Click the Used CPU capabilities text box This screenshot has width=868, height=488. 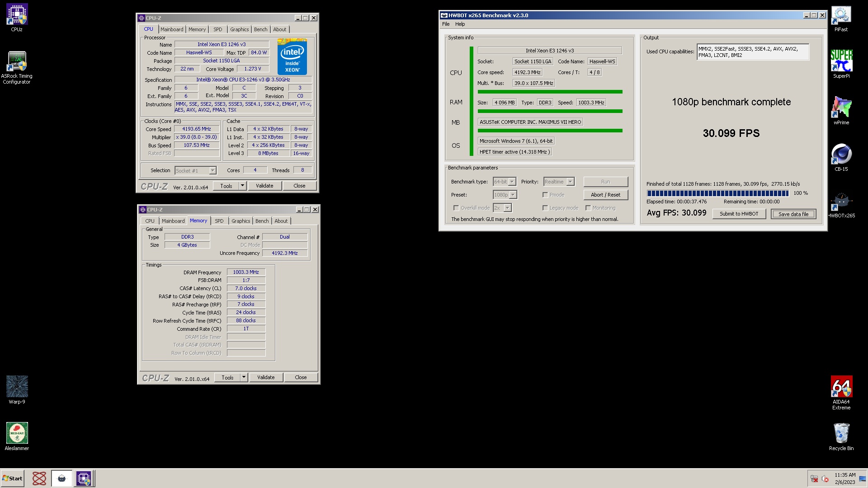pos(753,52)
